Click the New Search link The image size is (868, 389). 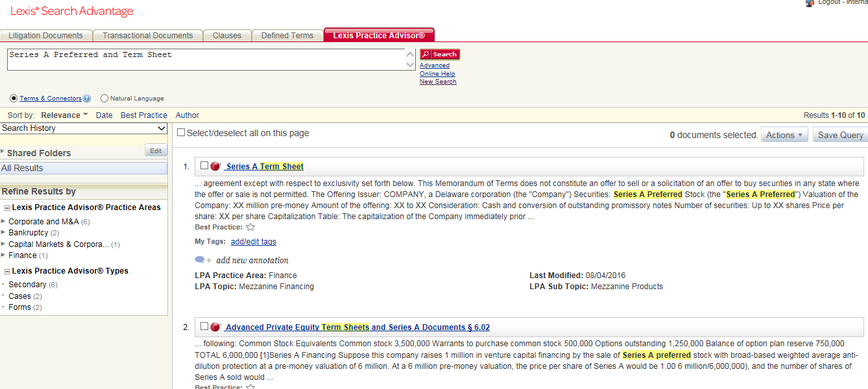[x=438, y=82]
